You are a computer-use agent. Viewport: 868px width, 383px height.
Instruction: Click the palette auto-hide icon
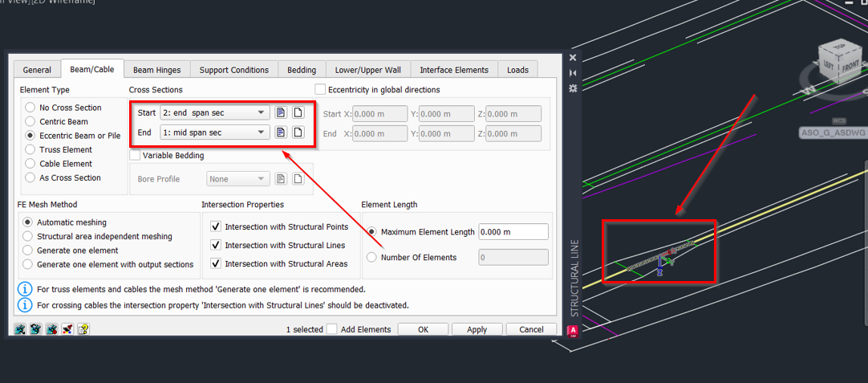click(573, 72)
